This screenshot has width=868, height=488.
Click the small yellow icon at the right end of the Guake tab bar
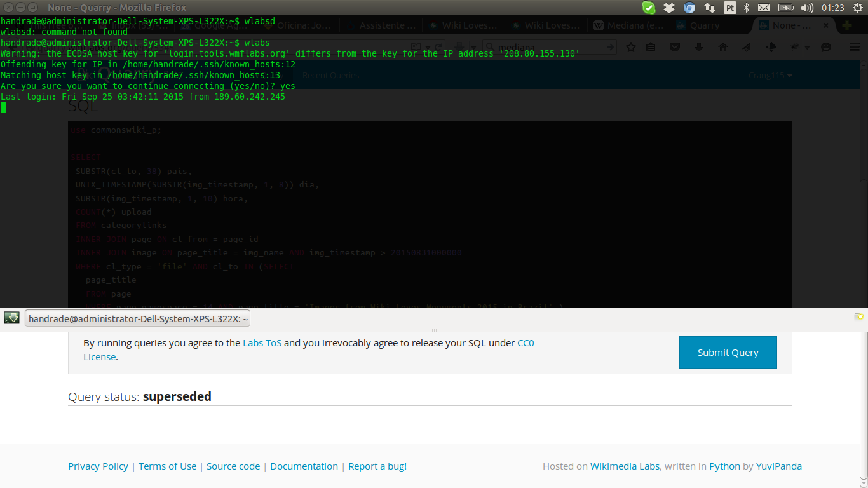(859, 316)
